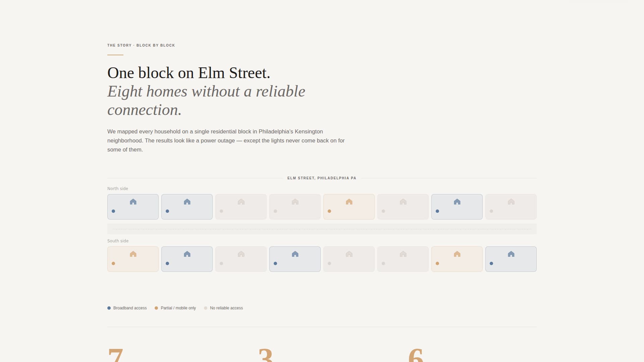Click the orange house icon on North side
This screenshot has height=362, width=644.
click(349, 202)
